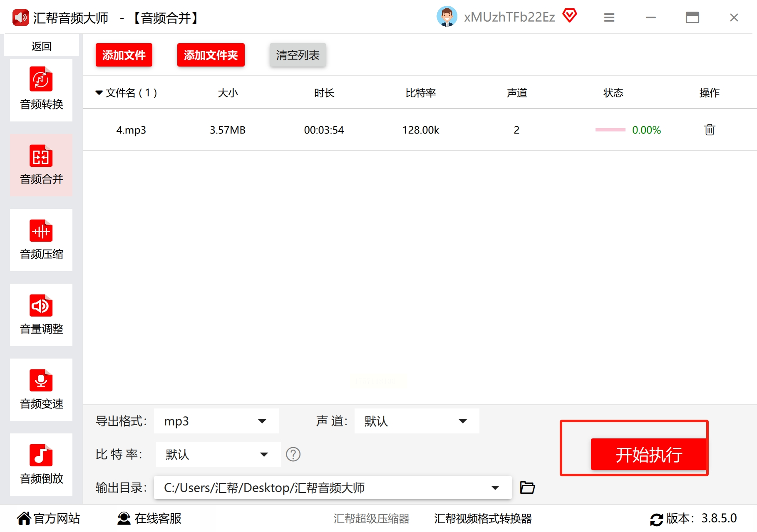
Task: Open the 汇帮超级压缩器 link
Action: (371, 518)
